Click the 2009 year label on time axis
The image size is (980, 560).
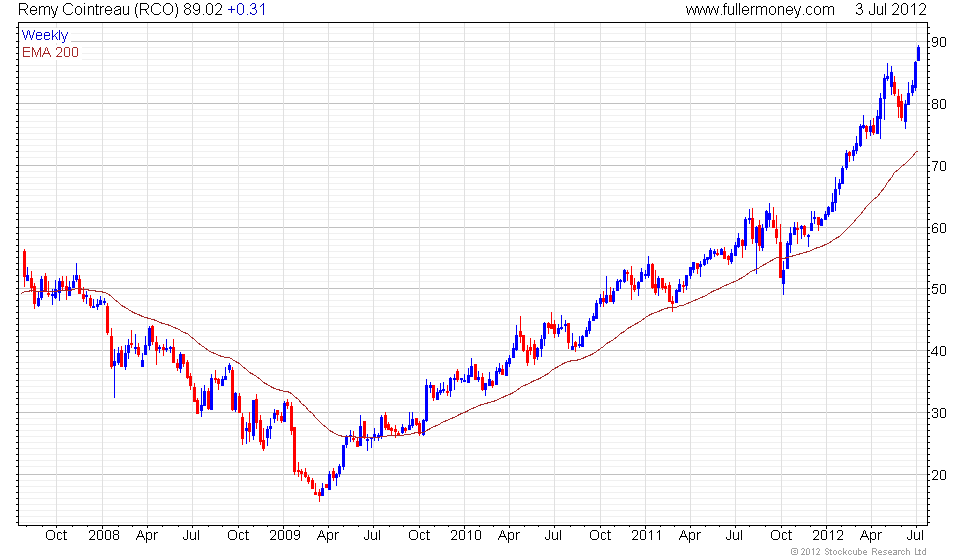(x=285, y=536)
